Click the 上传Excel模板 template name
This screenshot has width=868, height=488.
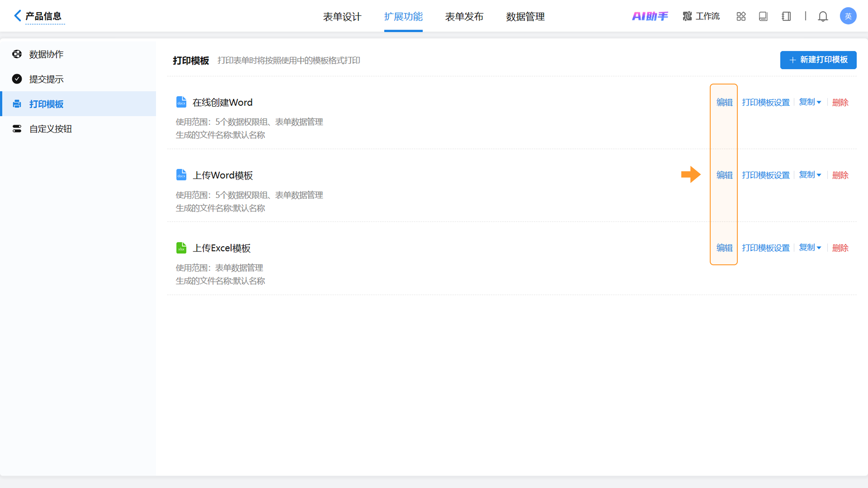(221, 248)
